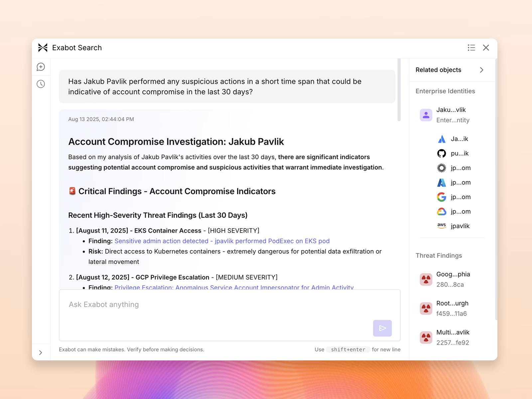Click the Recent High-Severity Threat Findings subheading
532x399 pixels.
point(158,215)
